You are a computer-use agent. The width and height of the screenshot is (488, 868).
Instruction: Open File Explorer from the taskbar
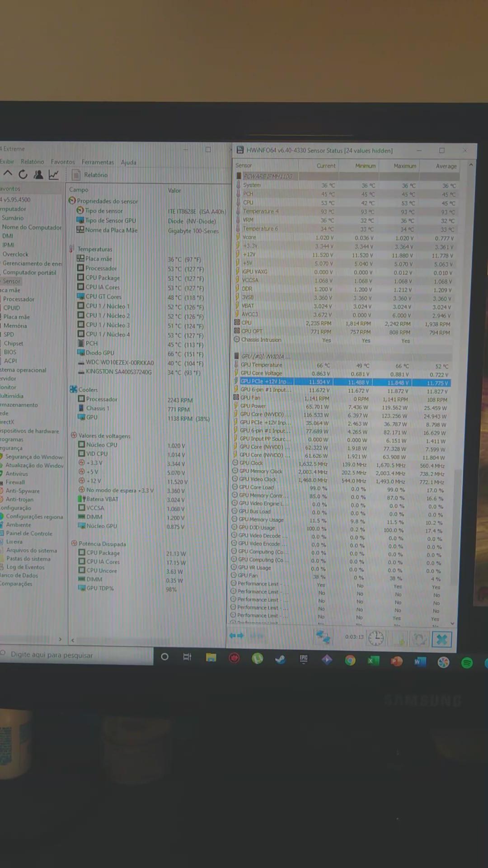click(211, 657)
